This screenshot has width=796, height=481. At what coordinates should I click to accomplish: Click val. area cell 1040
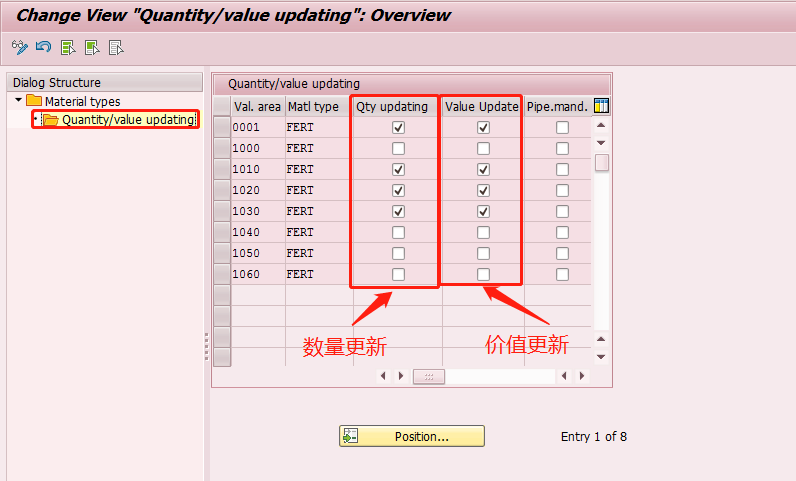(258, 232)
